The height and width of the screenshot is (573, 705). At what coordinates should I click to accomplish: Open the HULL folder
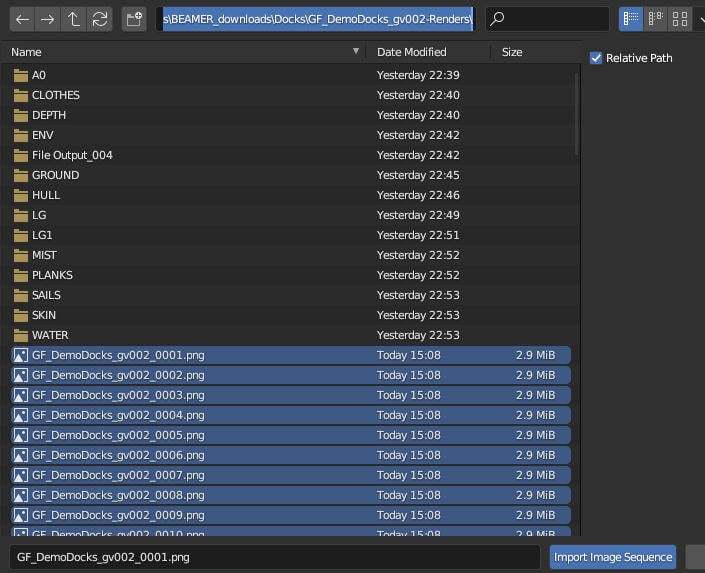tap(291, 195)
